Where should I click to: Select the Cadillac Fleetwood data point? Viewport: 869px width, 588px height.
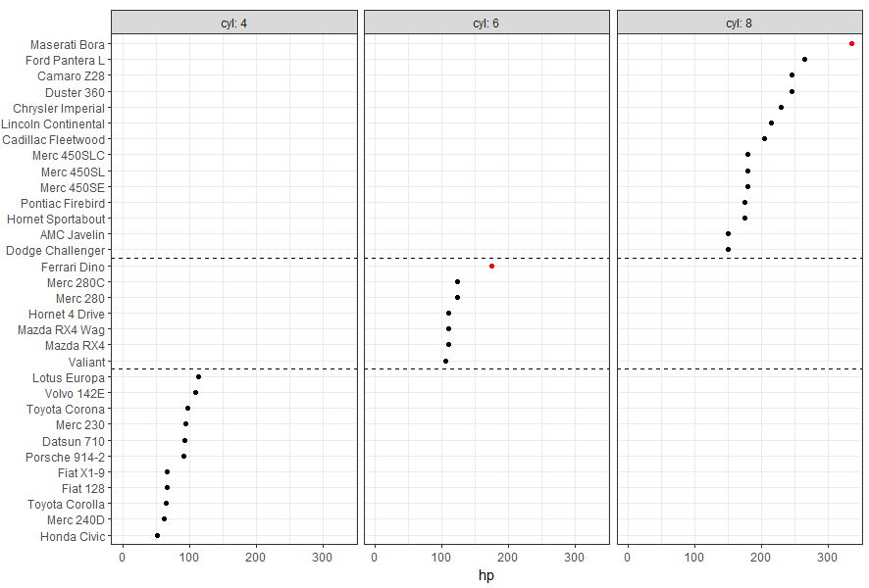point(765,139)
